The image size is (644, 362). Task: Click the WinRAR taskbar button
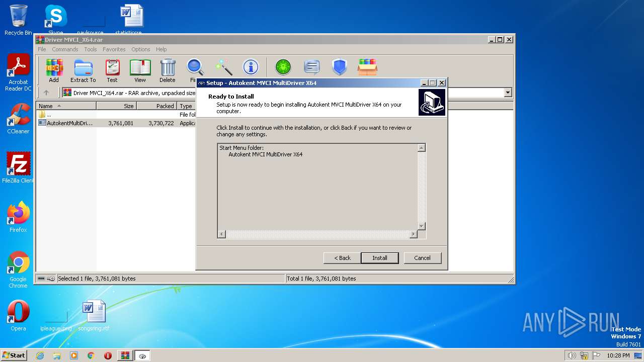pyautogui.click(x=125, y=355)
